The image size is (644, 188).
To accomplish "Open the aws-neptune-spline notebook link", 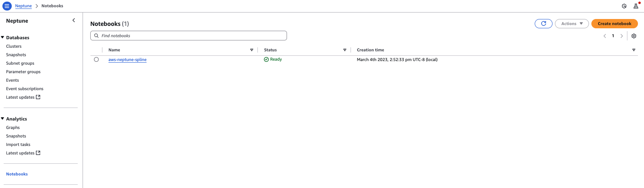I will (x=128, y=59).
